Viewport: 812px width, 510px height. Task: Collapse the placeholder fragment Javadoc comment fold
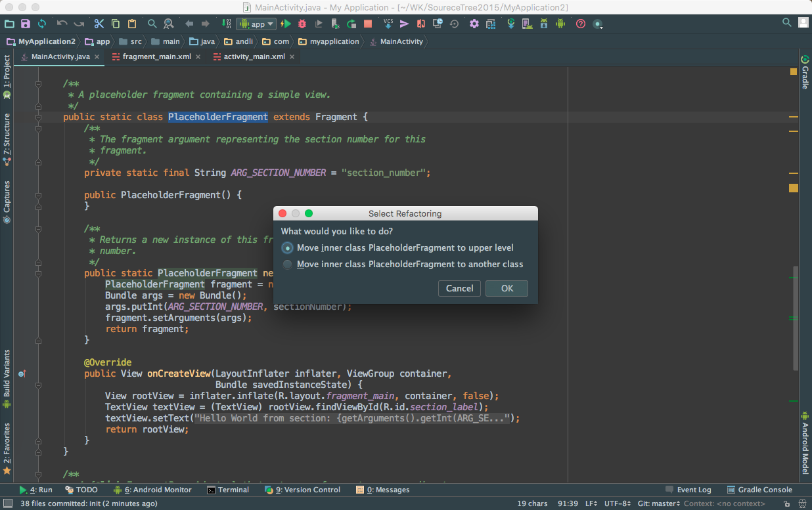38,83
